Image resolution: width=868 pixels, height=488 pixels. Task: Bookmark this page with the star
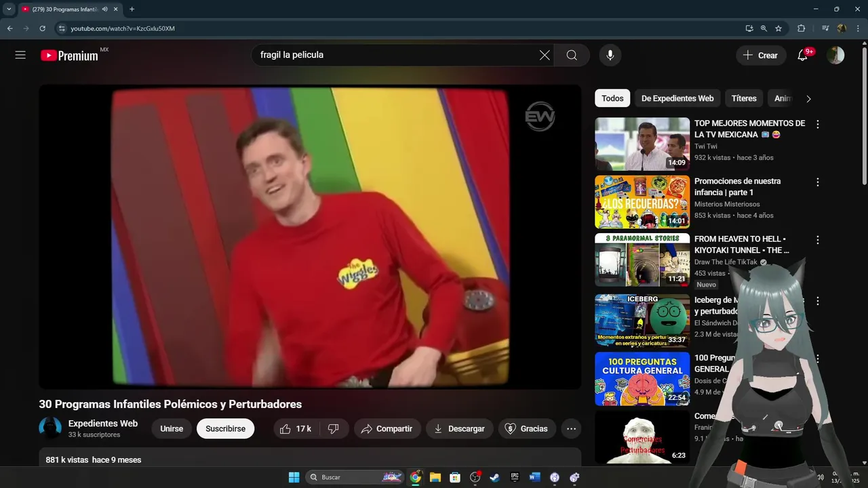[x=778, y=28]
